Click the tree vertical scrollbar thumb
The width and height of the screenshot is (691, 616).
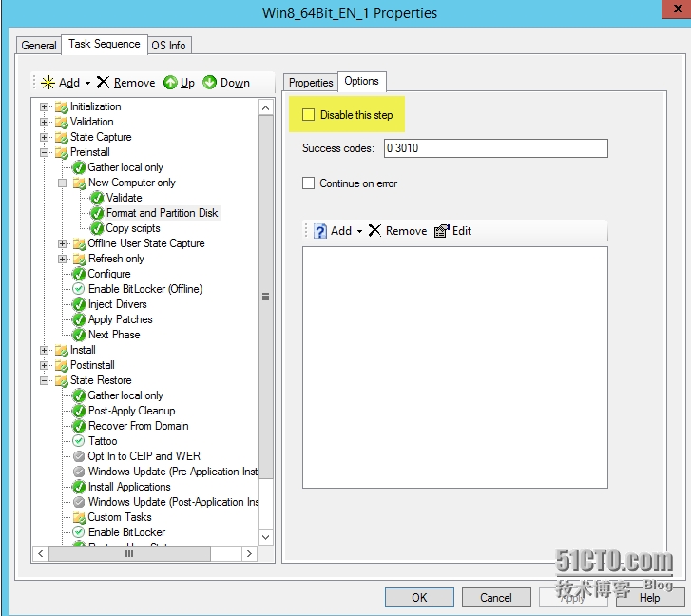tap(265, 297)
